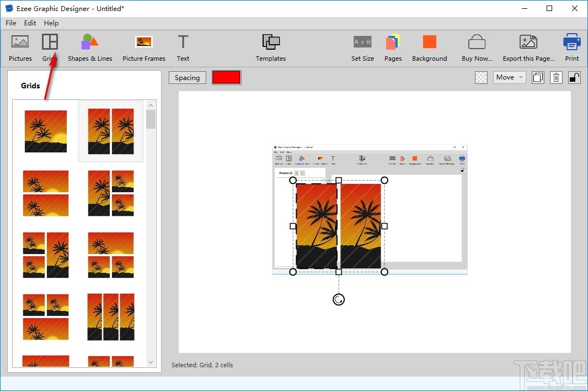Viewport: 588px width, 391px height.
Task: Click the grids list scroll-down arrow
Action: 151,362
